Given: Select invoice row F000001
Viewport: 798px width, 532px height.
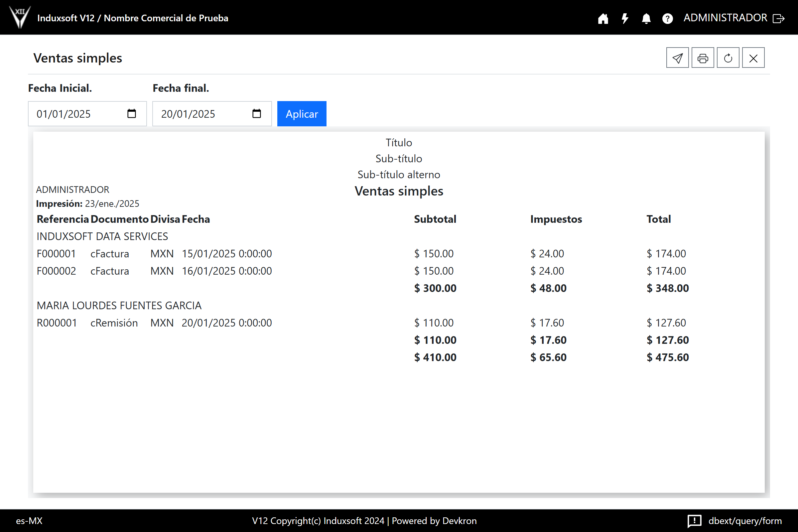Looking at the screenshot, I should [x=56, y=253].
